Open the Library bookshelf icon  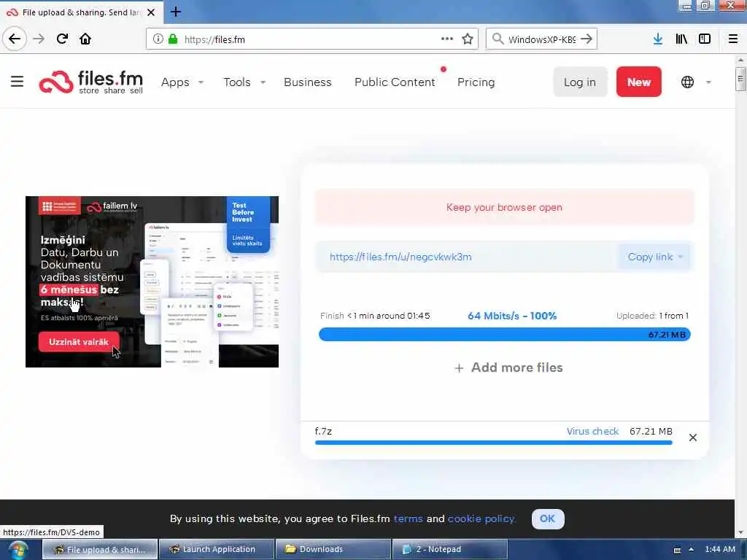click(x=681, y=39)
